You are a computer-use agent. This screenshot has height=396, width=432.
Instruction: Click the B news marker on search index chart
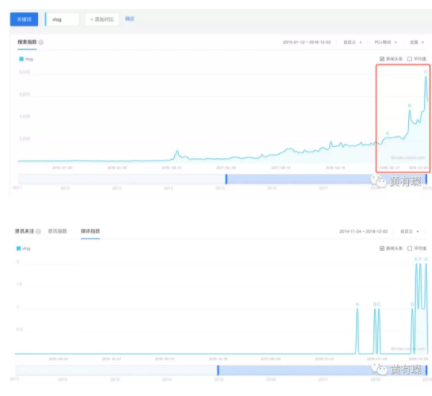tap(410, 106)
